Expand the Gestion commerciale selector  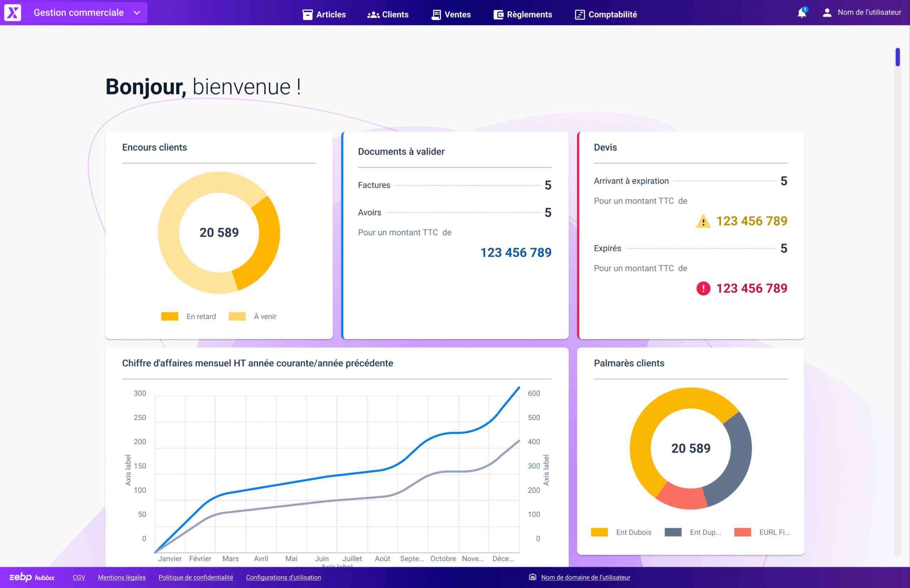coord(79,12)
